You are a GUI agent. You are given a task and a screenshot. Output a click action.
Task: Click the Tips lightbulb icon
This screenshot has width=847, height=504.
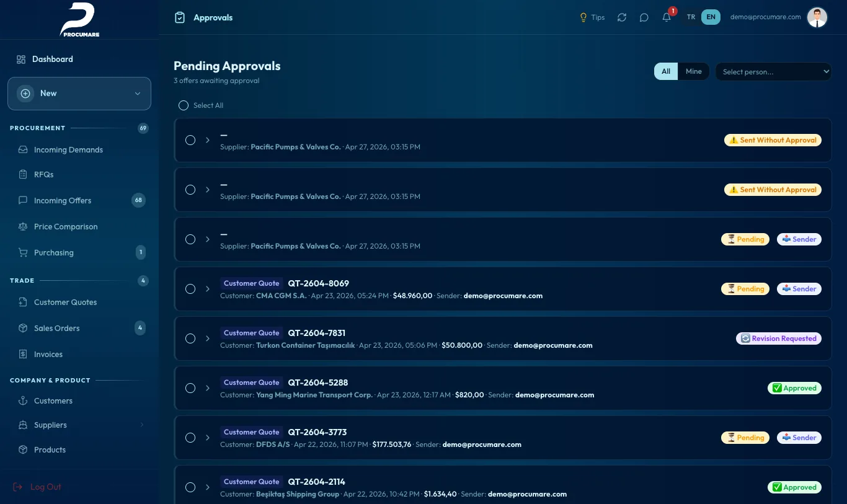(583, 17)
